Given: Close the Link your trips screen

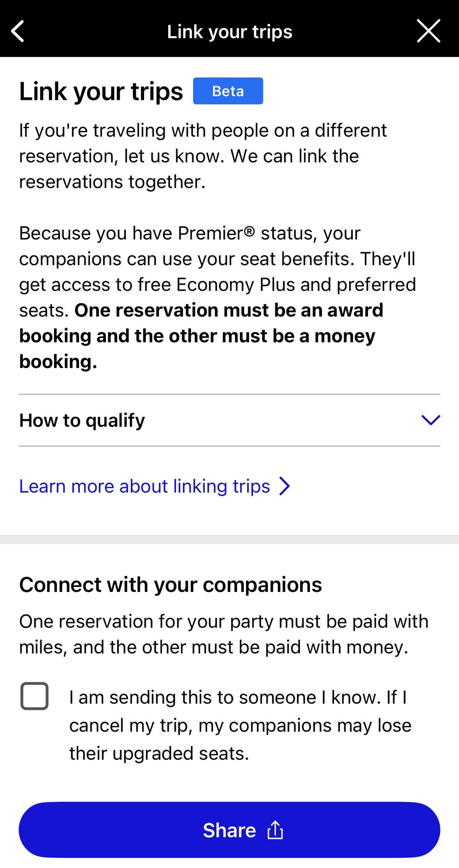Looking at the screenshot, I should click(x=428, y=31).
